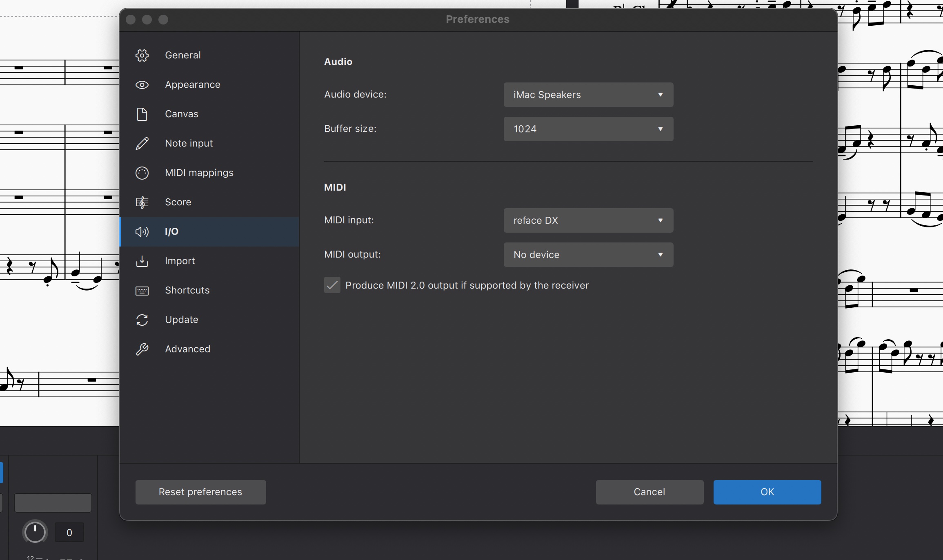Viewport: 943px width, 560px height.
Task: Select the Note input pencil icon
Action: pyautogui.click(x=142, y=143)
